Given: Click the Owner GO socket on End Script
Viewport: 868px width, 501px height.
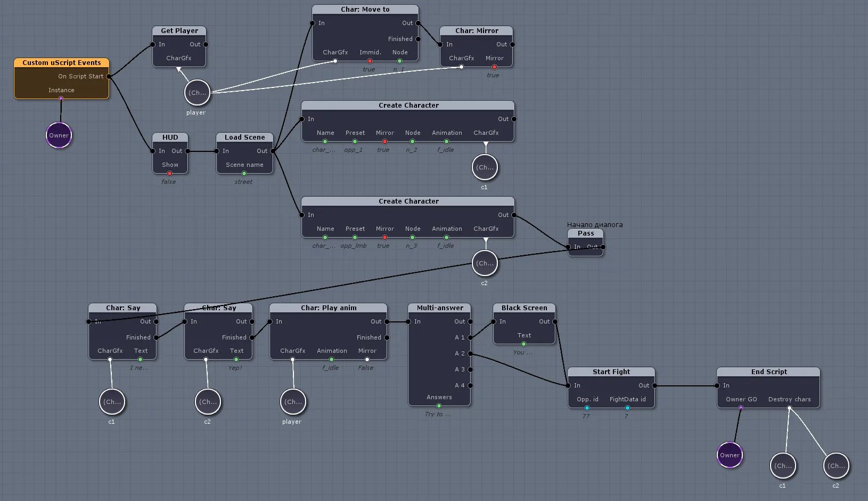Looking at the screenshot, I should 741,408.
